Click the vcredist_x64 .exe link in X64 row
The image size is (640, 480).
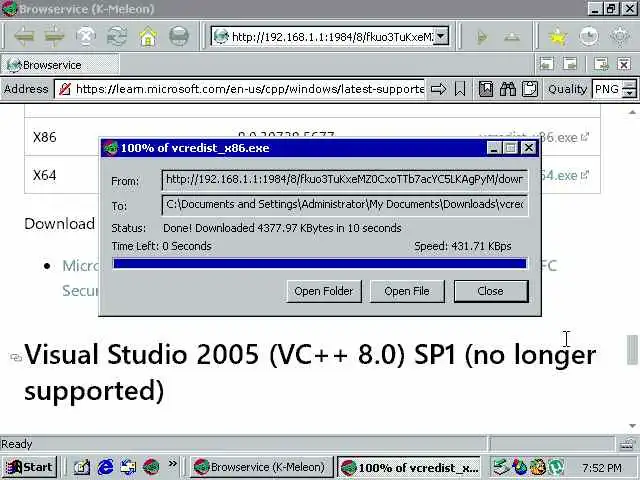pos(565,176)
